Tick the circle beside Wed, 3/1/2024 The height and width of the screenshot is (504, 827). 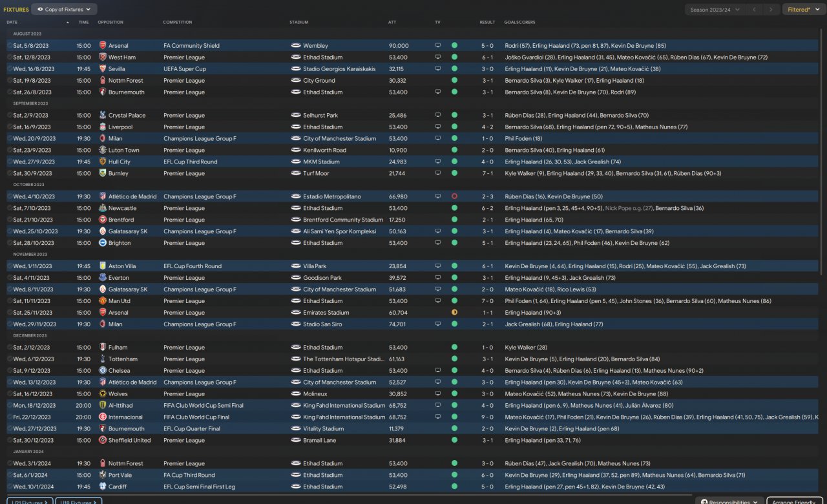pos(9,464)
